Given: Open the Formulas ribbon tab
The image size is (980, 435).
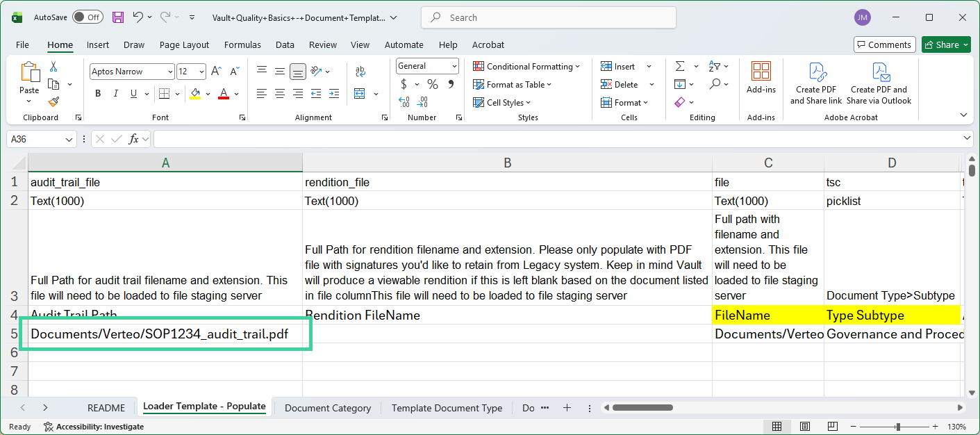Looking at the screenshot, I should coord(242,44).
